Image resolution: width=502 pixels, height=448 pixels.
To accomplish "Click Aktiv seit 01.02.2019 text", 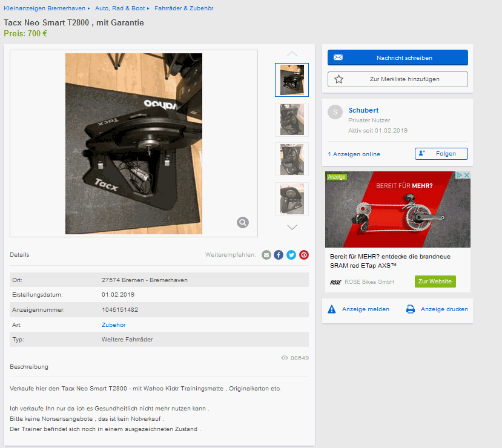I will [378, 131].
